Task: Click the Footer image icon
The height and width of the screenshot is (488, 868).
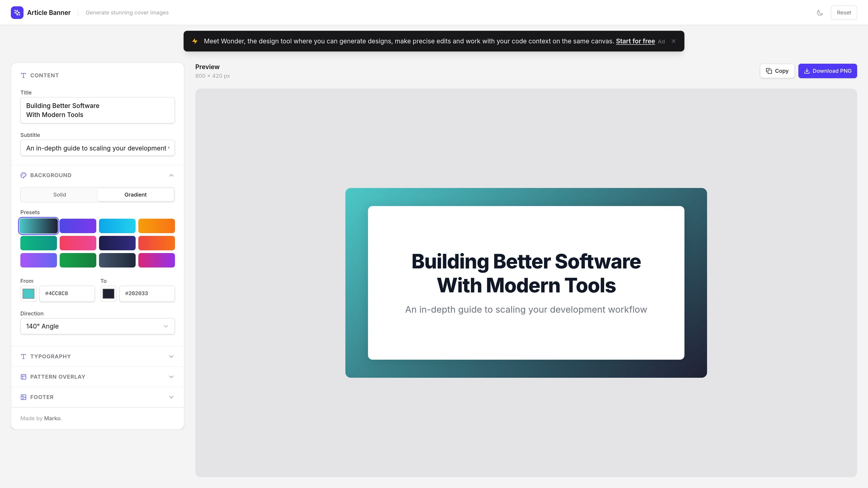Action: click(24, 397)
